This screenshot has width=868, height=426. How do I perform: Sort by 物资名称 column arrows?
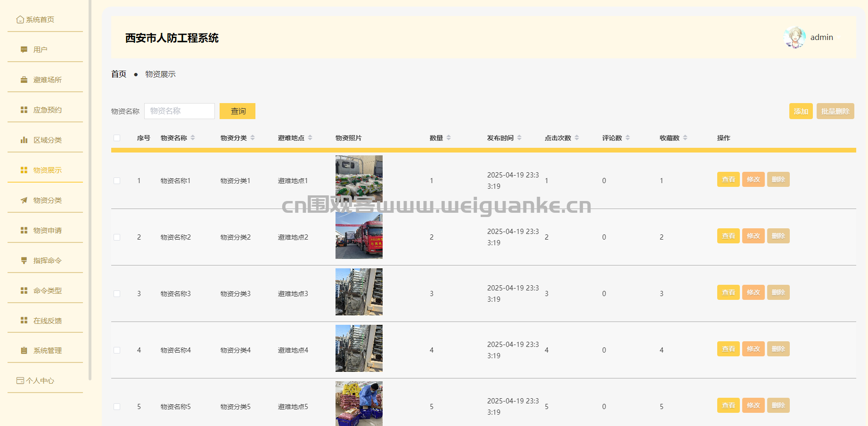193,138
